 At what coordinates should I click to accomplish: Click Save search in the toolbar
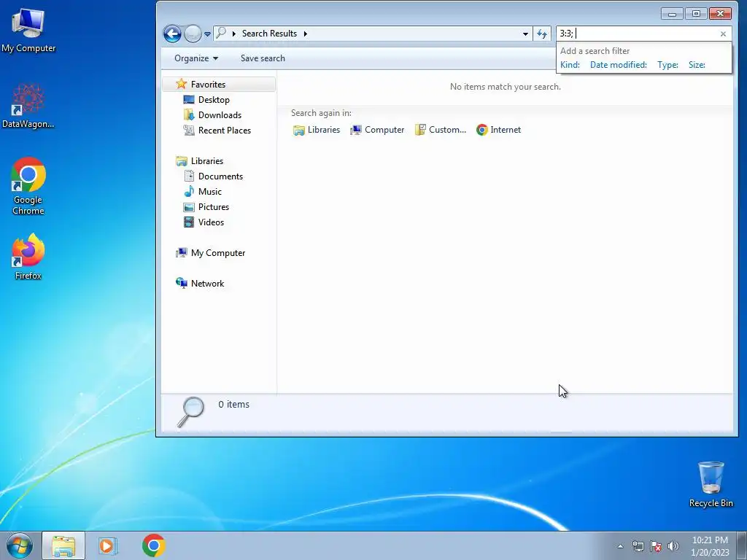pos(263,58)
